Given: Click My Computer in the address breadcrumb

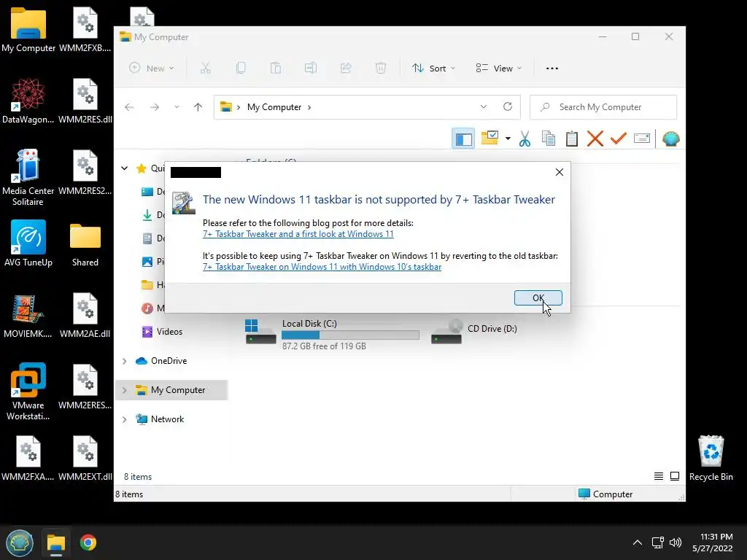Looking at the screenshot, I should click(274, 107).
